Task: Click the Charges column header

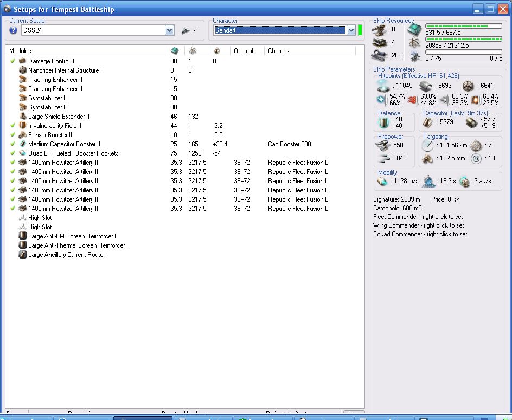Action: coord(279,51)
